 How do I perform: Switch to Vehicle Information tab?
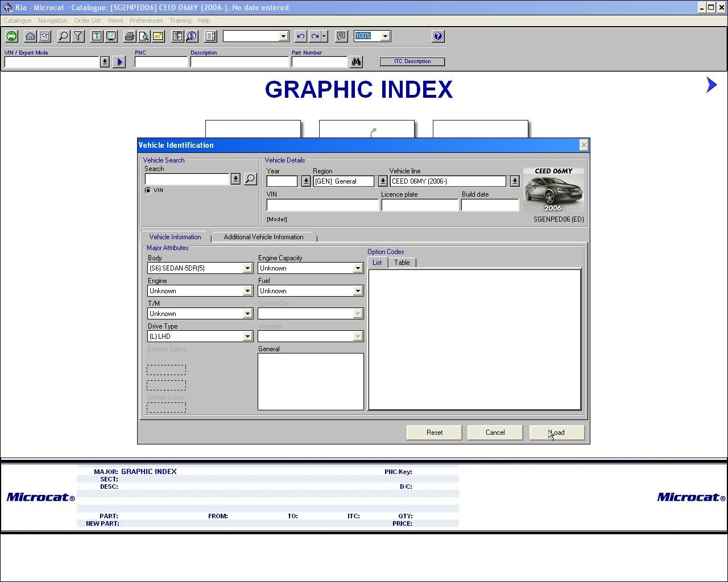tap(175, 237)
